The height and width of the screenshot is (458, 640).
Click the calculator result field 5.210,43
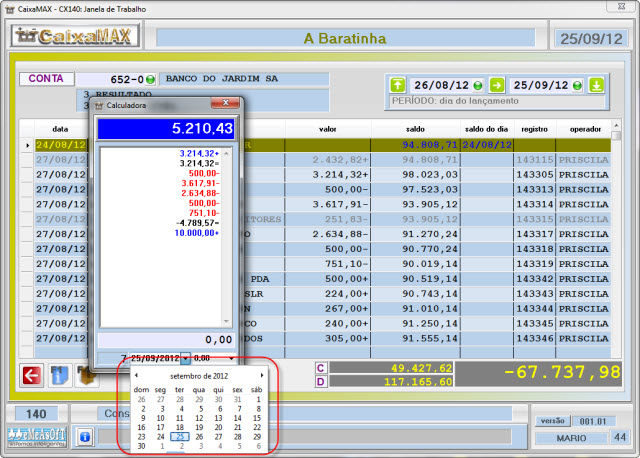(x=165, y=128)
